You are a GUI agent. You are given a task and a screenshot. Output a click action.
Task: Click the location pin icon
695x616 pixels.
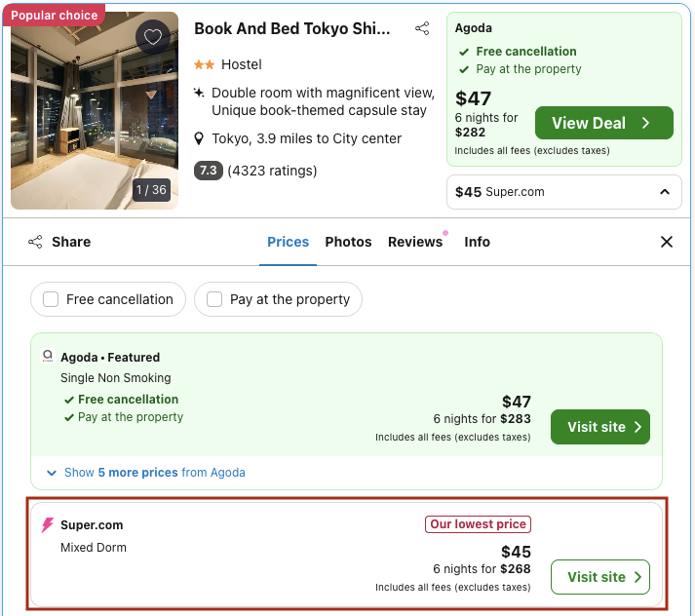pos(199,138)
